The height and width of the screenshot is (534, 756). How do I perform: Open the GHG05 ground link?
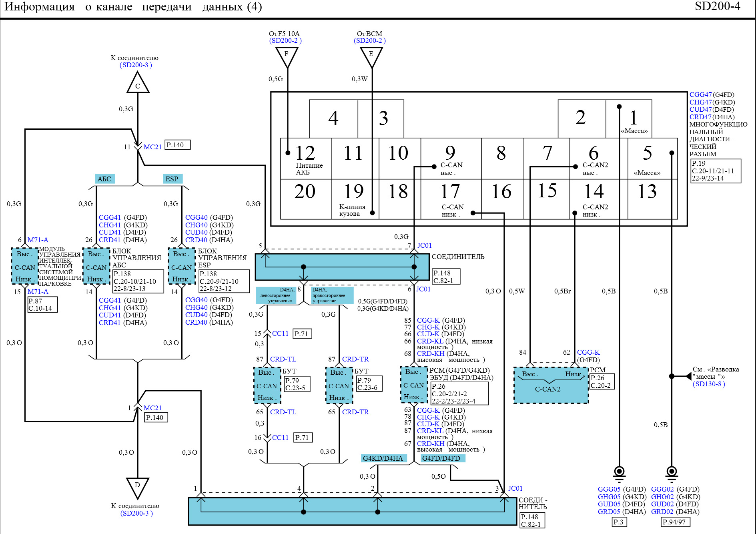[609, 497]
